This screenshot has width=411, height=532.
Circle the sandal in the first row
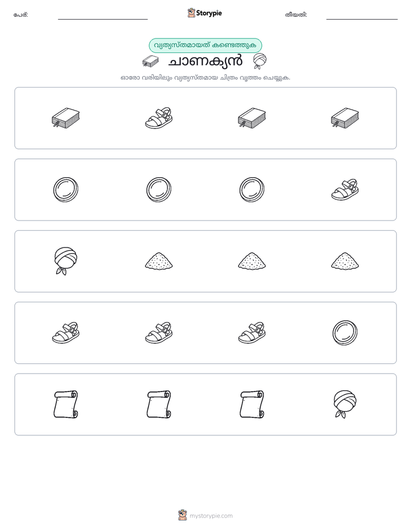pos(159,118)
